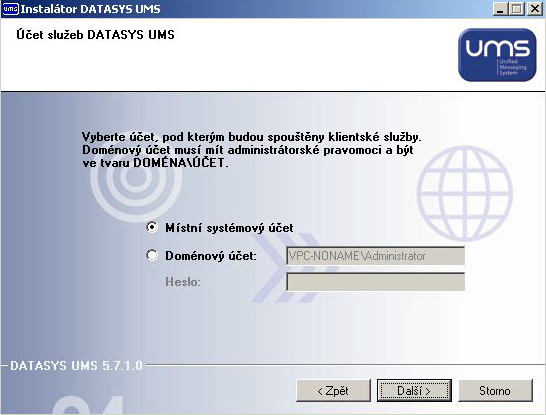
Task: Click the Doménový účet label text
Action: [211, 256]
